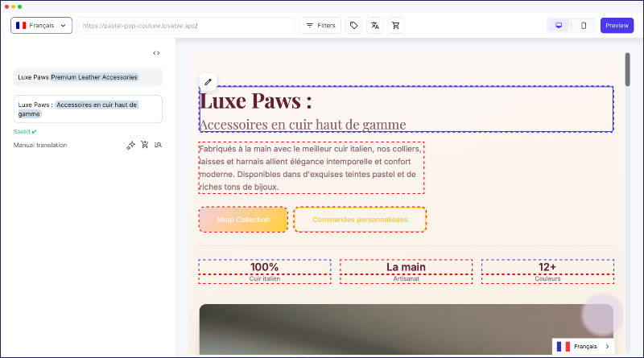Click the hero product image
This screenshot has height=358, width=644.
coord(407,329)
